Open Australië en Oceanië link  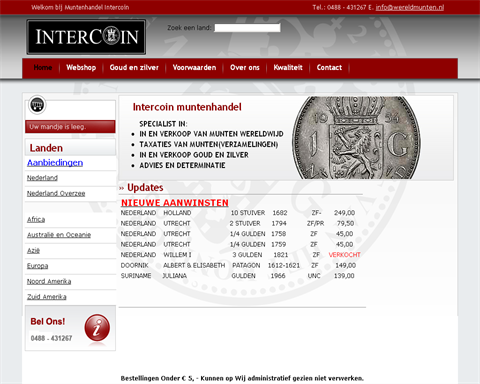[x=59, y=235]
